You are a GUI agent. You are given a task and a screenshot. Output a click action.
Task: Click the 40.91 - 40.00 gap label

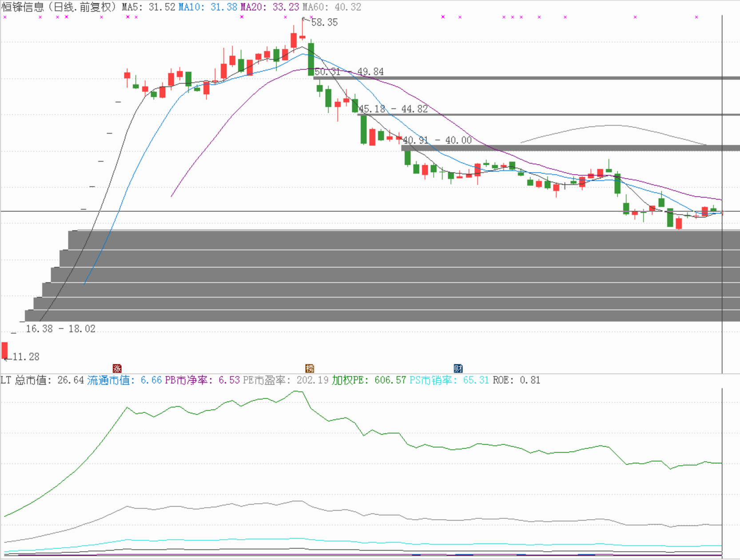pos(438,140)
